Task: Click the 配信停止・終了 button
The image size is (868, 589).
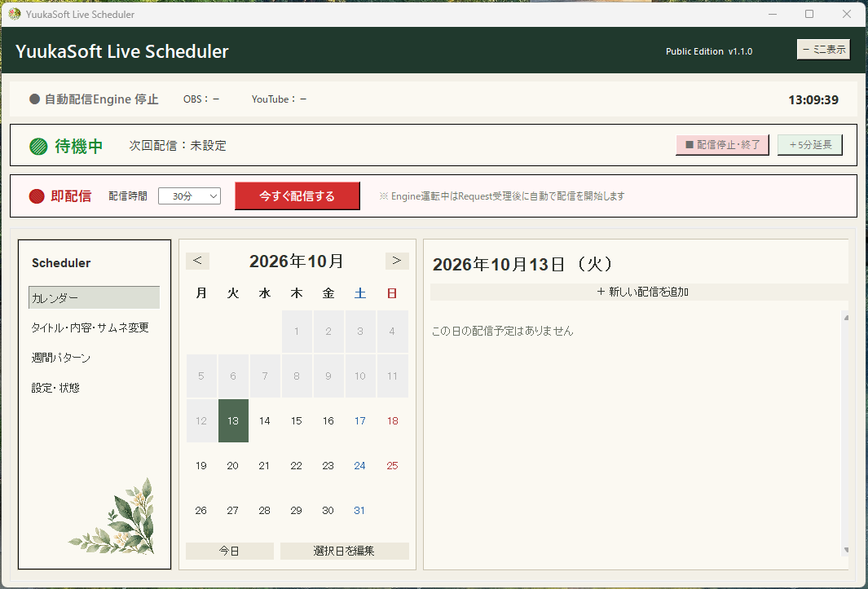Action: pyautogui.click(x=722, y=145)
